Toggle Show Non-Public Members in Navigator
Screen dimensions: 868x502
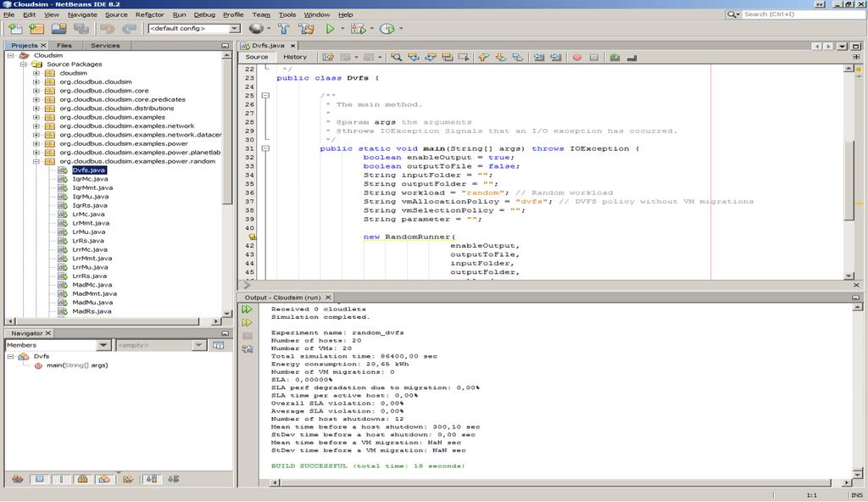pos(82,479)
